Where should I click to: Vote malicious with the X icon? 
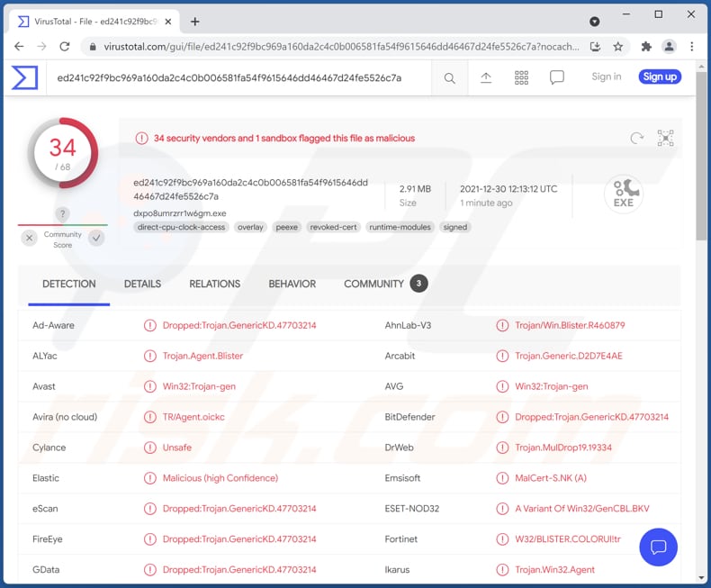tap(30, 238)
